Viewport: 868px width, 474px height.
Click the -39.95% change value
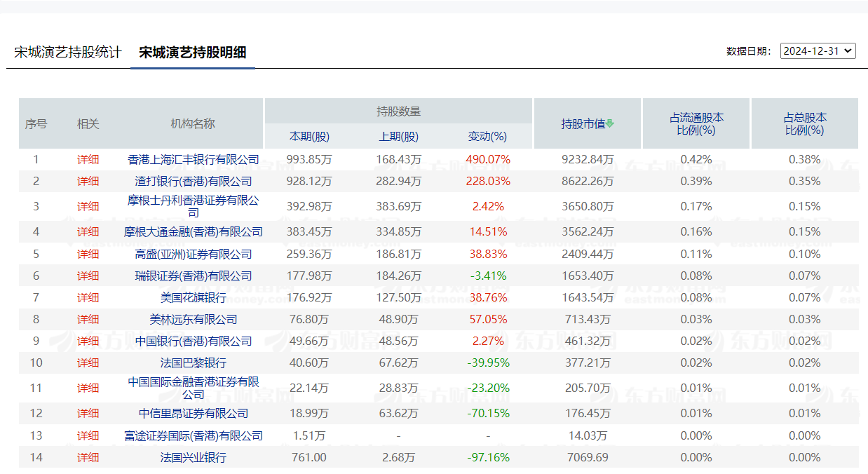(x=488, y=363)
